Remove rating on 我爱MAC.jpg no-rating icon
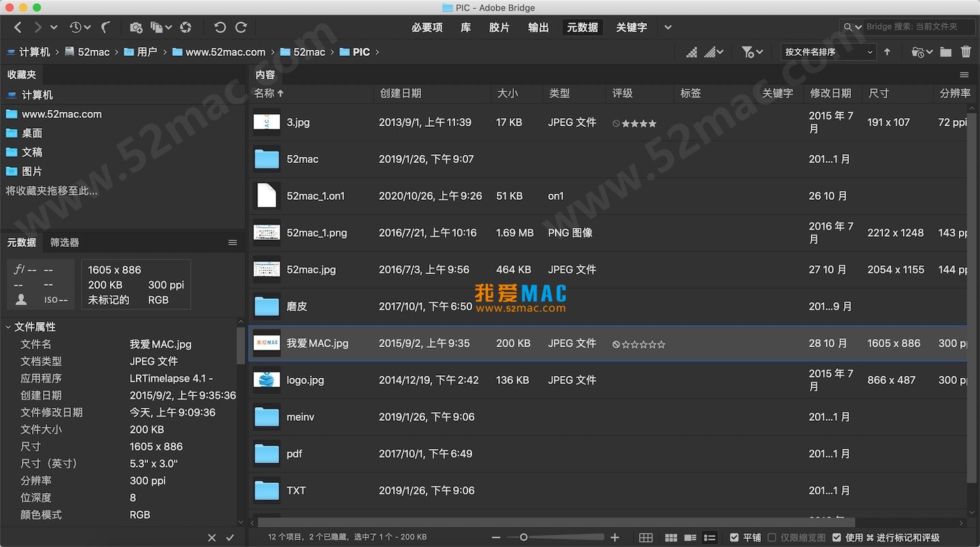The width and height of the screenshot is (980, 547). tap(616, 344)
